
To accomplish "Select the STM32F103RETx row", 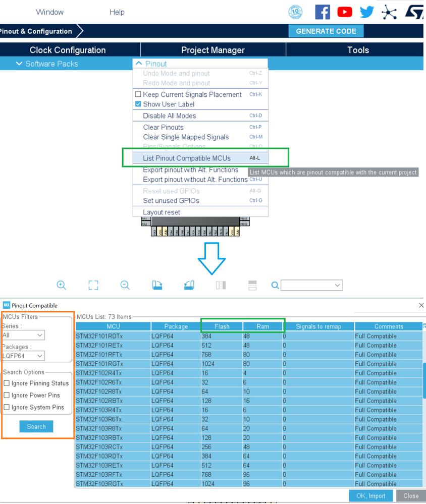I will tap(249, 466).
